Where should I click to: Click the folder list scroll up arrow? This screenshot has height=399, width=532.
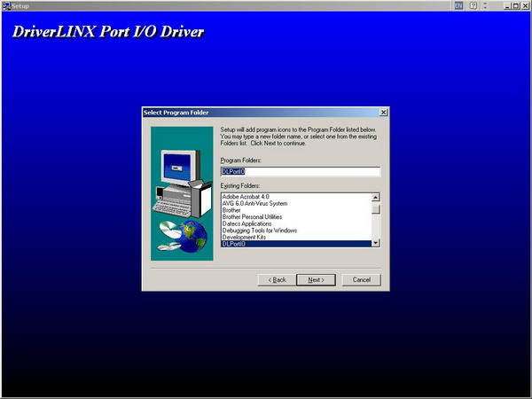[376, 197]
